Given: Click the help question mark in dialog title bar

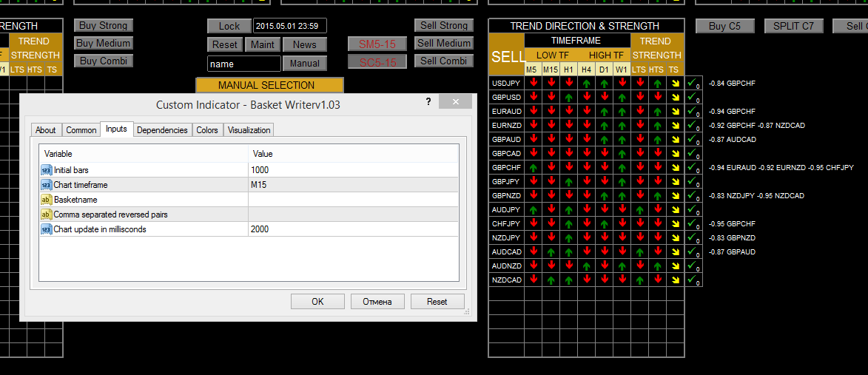Looking at the screenshot, I should (x=428, y=101).
